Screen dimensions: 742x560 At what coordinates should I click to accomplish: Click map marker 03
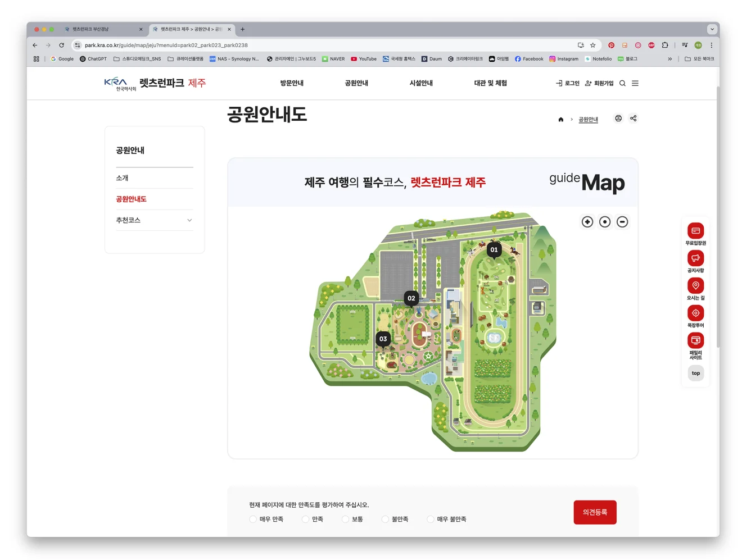coord(383,339)
